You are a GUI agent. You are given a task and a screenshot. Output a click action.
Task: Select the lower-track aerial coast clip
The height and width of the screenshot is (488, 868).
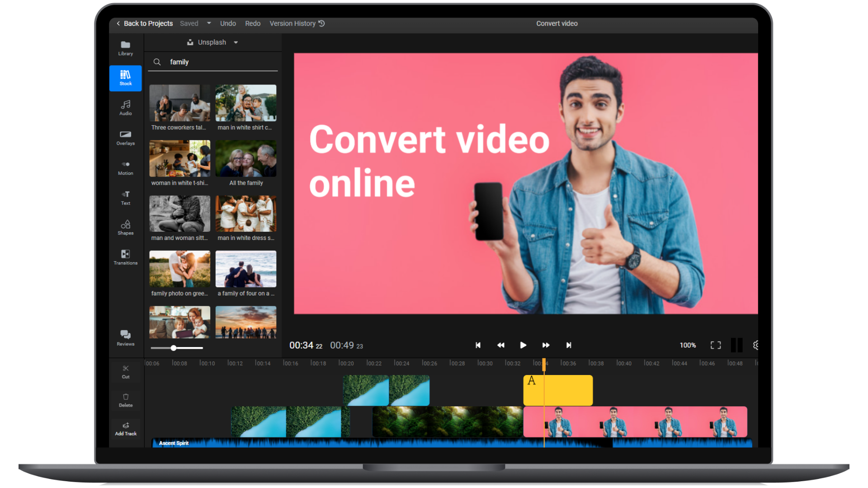pyautogui.click(x=290, y=422)
